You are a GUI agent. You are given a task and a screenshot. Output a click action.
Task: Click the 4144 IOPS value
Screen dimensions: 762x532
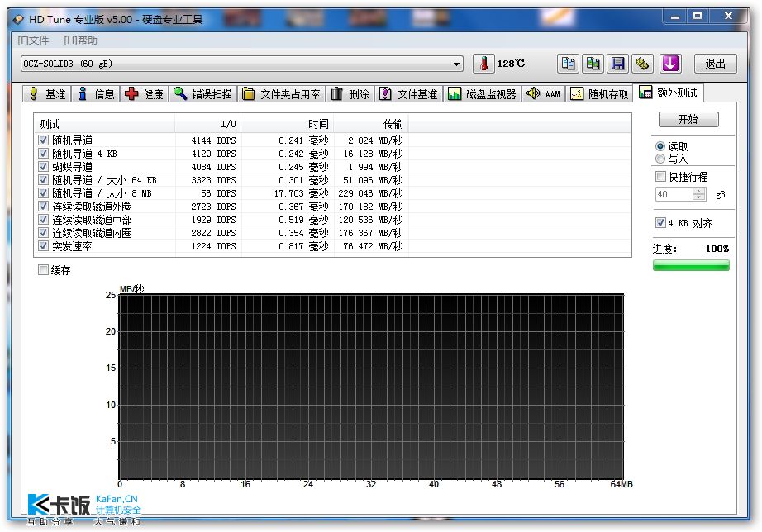pyautogui.click(x=214, y=140)
